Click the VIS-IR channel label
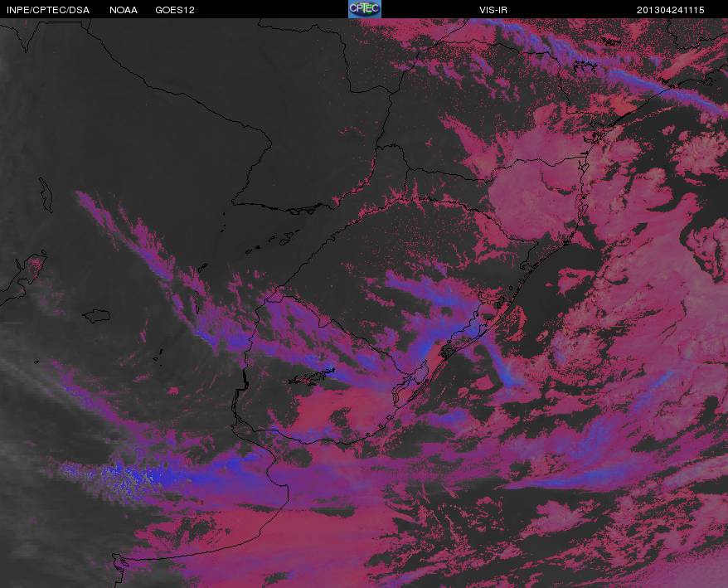Viewport: 728px width, 588px height. pyautogui.click(x=493, y=10)
